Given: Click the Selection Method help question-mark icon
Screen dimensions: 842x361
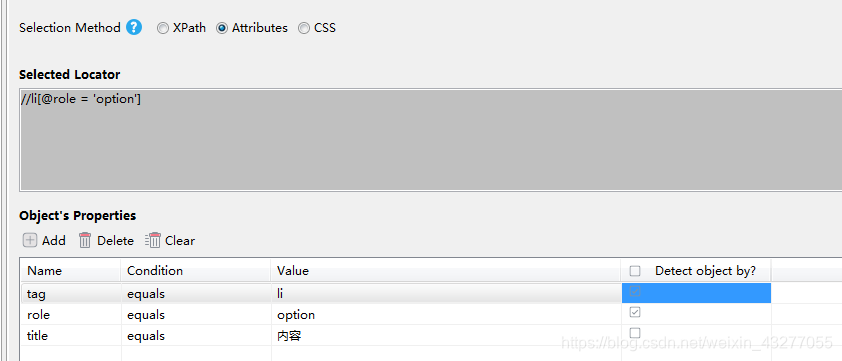Looking at the screenshot, I should [134, 27].
